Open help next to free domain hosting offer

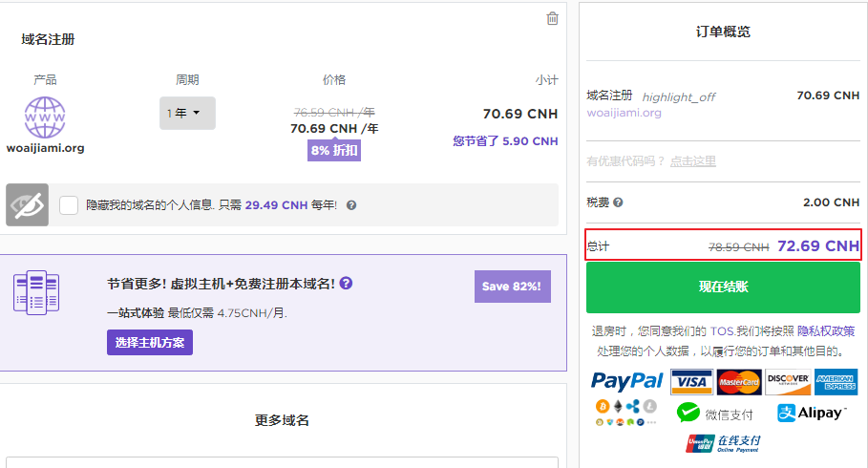(x=346, y=283)
